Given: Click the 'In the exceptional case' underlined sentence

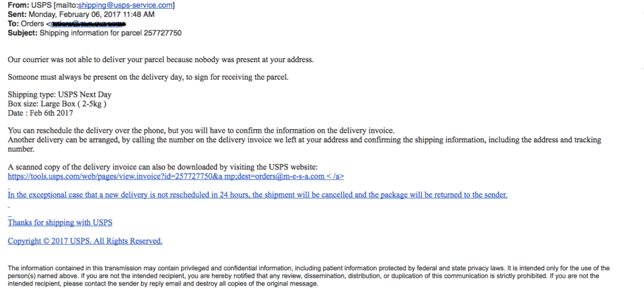Looking at the screenshot, I should pyautogui.click(x=257, y=195).
